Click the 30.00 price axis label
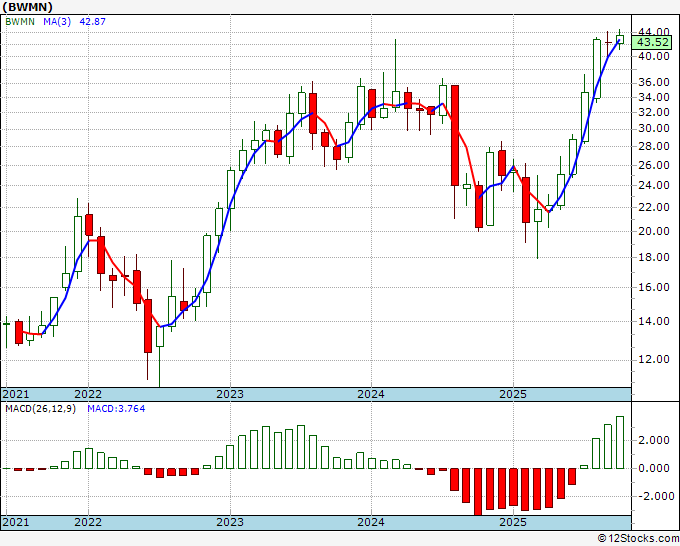 (653, 128)
